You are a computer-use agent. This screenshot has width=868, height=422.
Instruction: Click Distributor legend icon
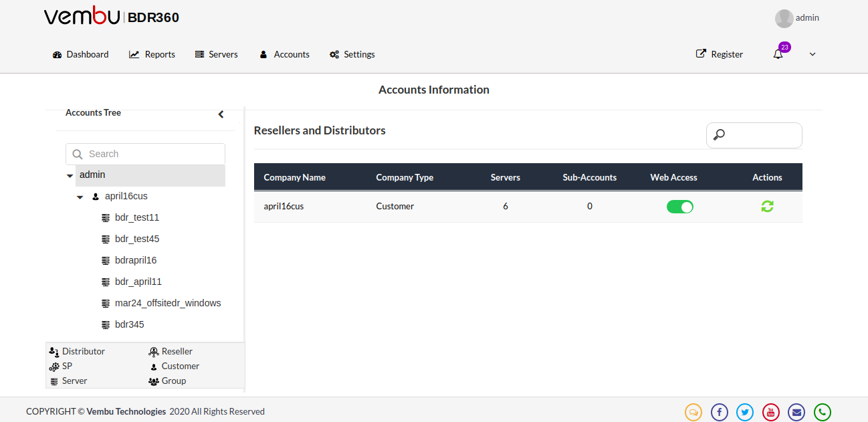[x=53, y=351]
